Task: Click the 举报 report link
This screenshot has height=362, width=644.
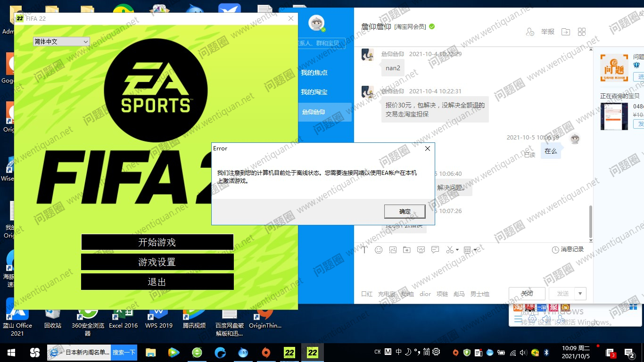Action: pos(547,32)
